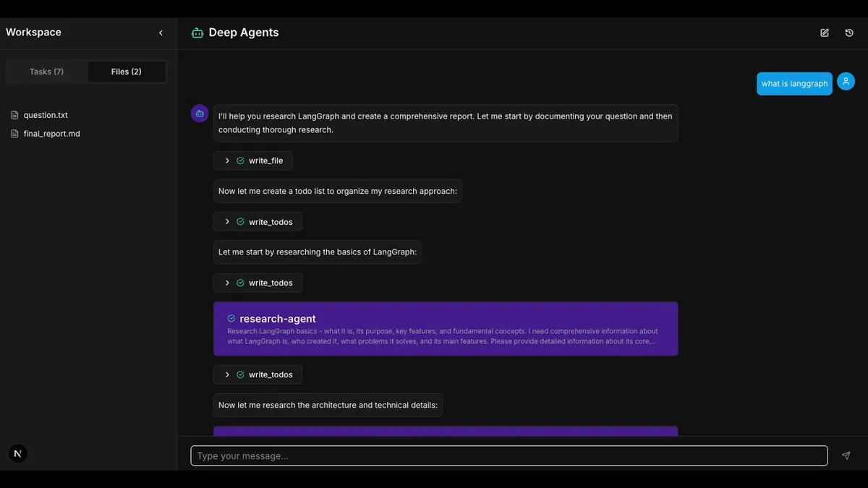
Task: Open thread history clock icon
Action: click(849, 33)
